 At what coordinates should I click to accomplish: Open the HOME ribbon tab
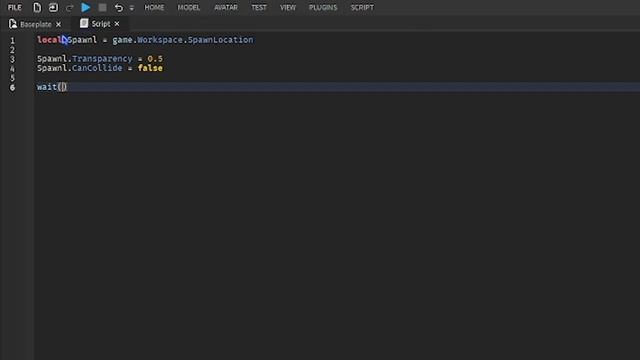tap(154, 7)
